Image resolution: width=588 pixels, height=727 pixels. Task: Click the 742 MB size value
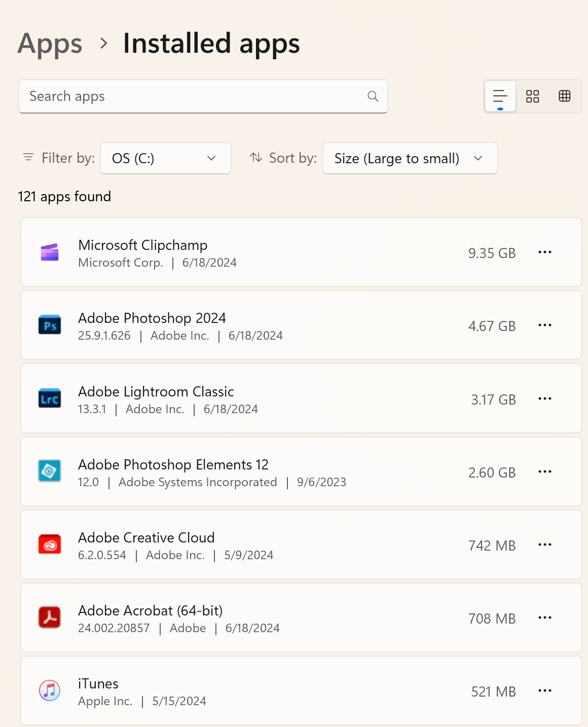point(492,546)
